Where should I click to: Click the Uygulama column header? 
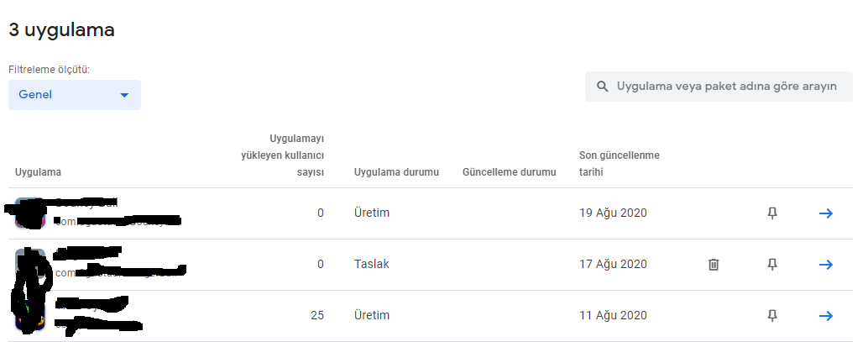[39, 171]
